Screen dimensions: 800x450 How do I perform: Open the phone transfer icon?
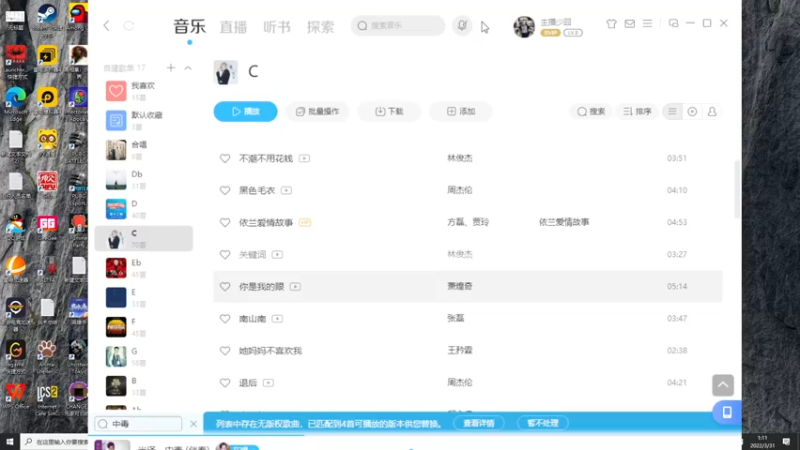727,412
